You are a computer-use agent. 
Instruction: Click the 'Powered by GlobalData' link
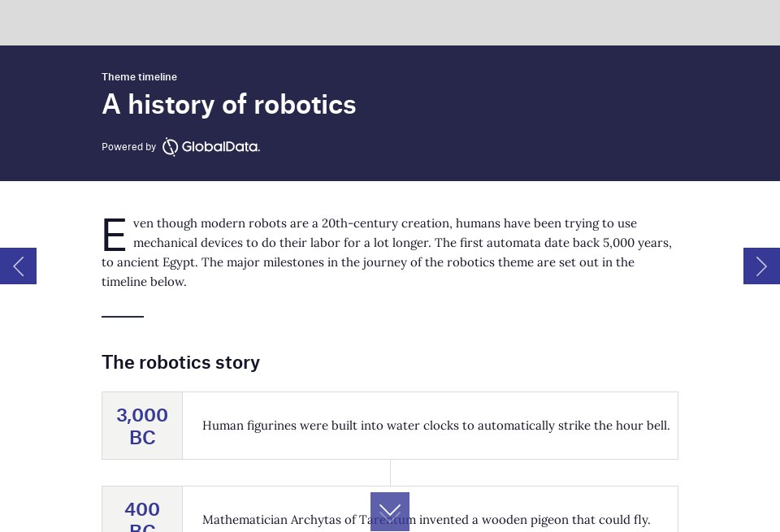point(180,147)
